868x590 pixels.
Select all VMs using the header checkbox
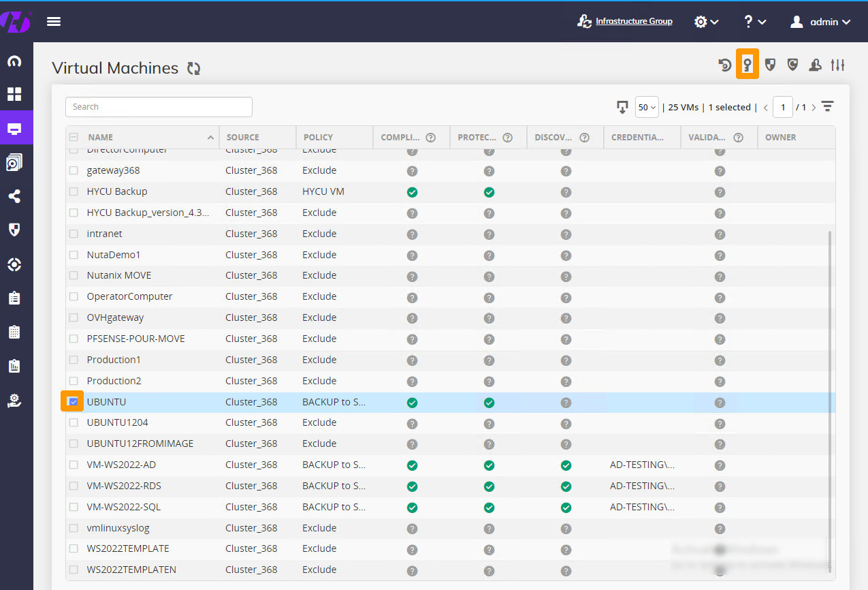72,136
